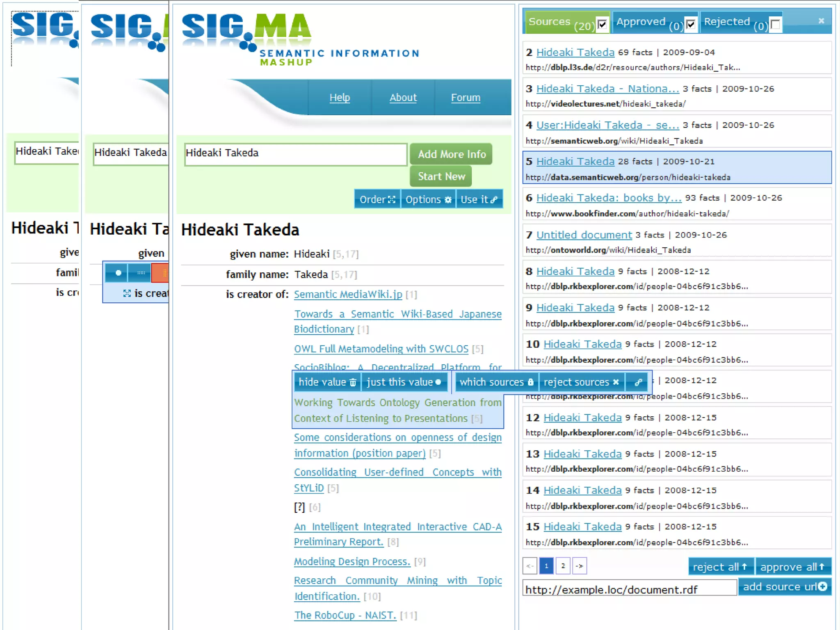Expand the Options menu
Screen dimensions: 840x630
tap(428, 199)
